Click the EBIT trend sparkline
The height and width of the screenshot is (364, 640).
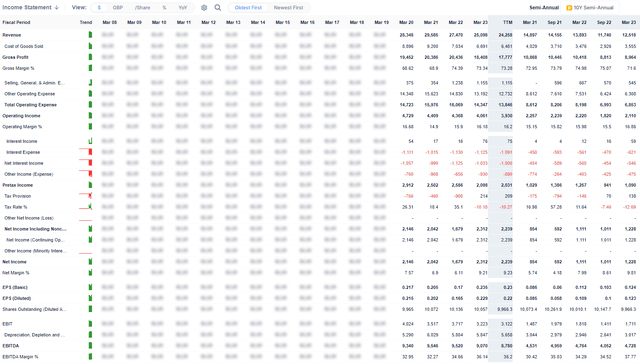[x=90, y=324]
